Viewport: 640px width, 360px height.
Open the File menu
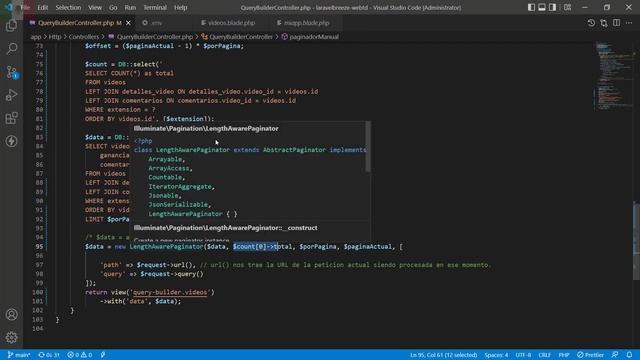point(25,7)
